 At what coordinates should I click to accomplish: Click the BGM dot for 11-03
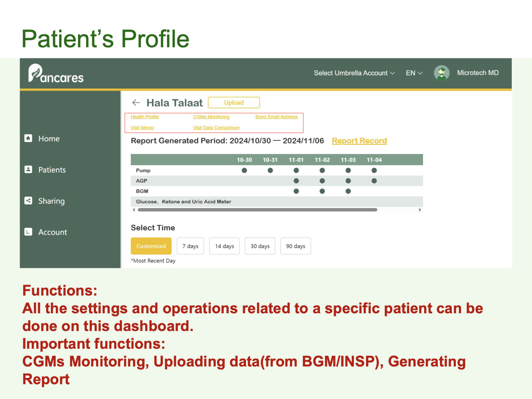348,191
